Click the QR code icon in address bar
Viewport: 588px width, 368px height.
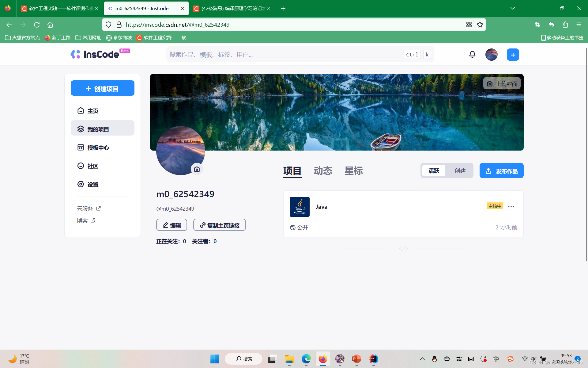point(469,25)
